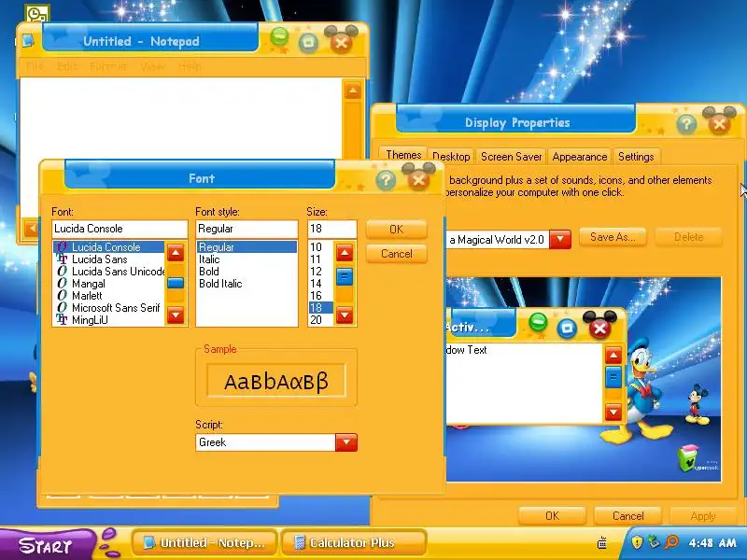747x560 pixels.
Task: Click the size list down arrow
Action: pyautogui.click(x=345, y=315)
